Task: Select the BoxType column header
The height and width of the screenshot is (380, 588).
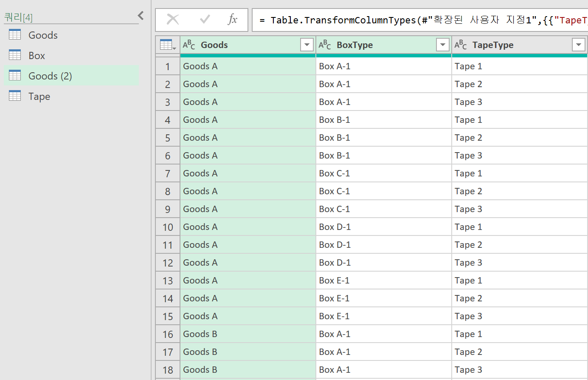Action: (384, 45)
